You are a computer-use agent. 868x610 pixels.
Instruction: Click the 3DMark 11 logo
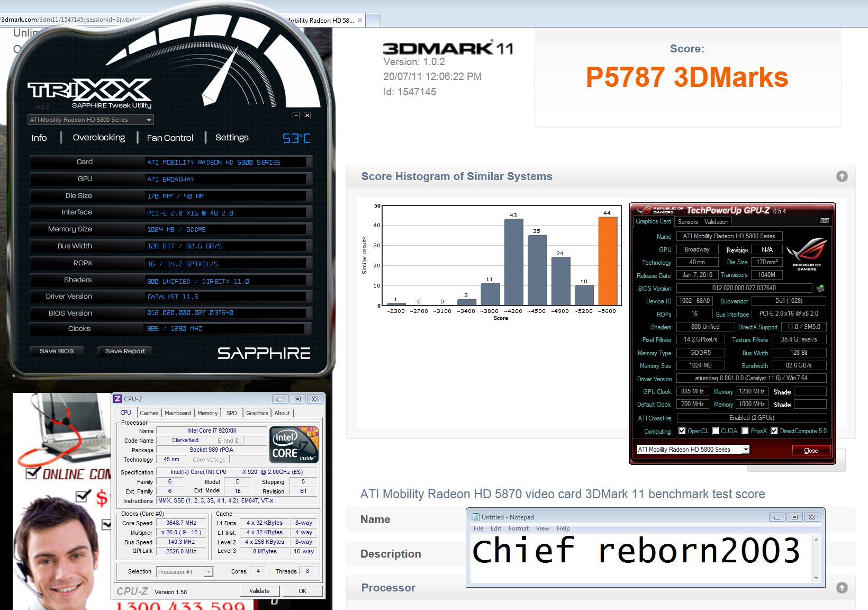pos(448,48)
